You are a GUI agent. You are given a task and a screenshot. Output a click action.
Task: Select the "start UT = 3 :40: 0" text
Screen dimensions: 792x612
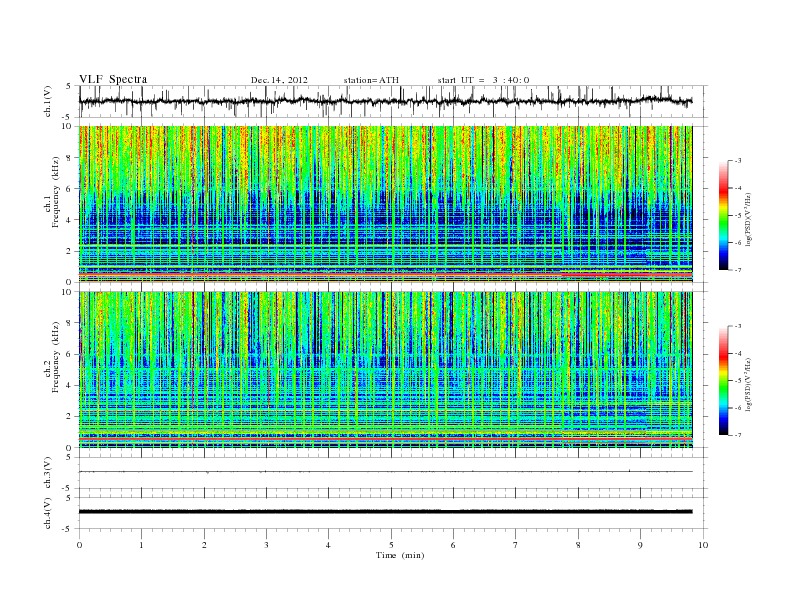click(483, 80)
